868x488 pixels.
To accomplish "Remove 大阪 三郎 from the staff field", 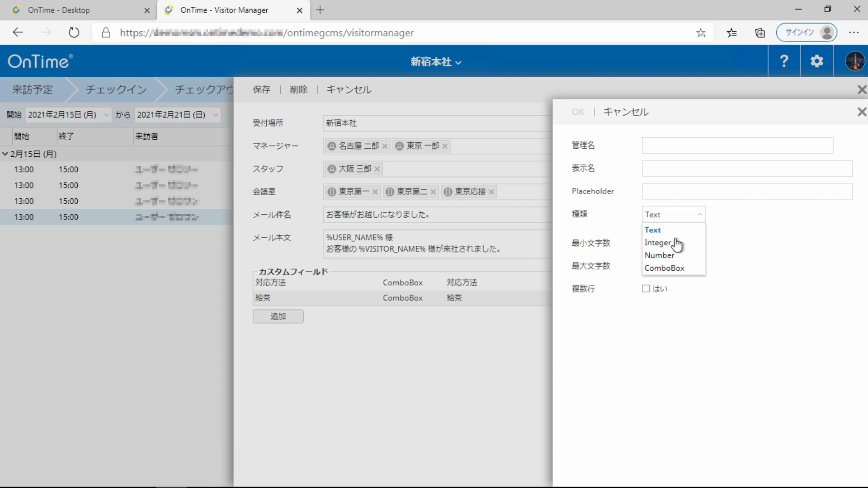I will 377,169.
